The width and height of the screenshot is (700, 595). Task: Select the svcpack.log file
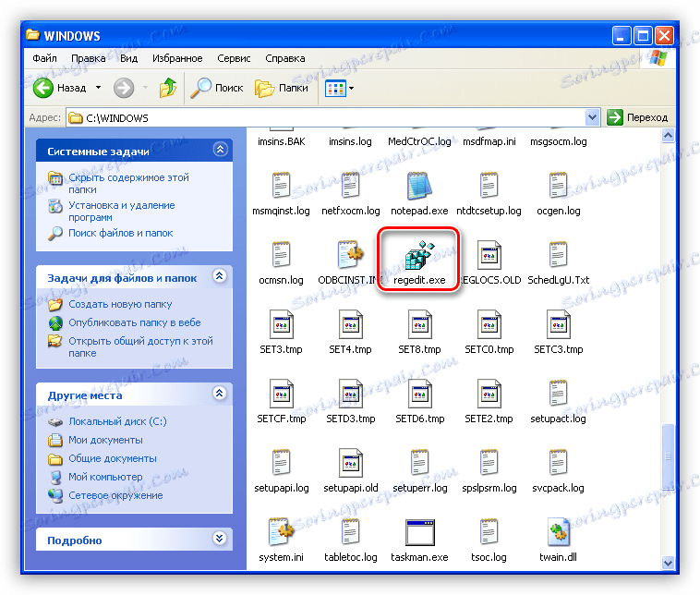[x=558, y=469]
